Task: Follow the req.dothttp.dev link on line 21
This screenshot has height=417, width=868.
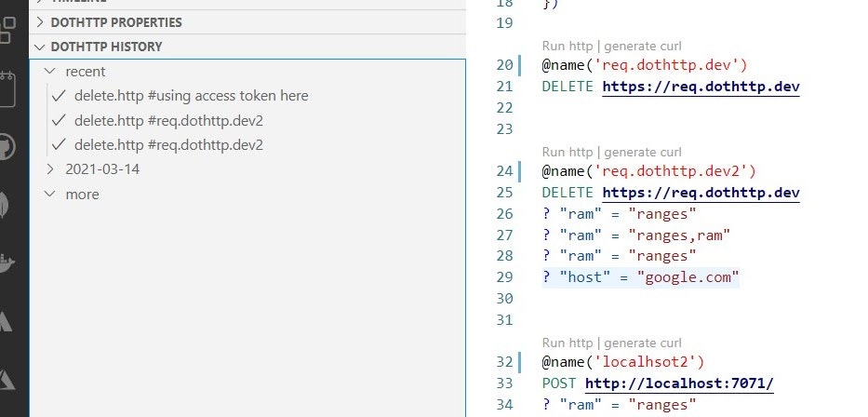Action: pyautogui.click(x=701, y=87)
